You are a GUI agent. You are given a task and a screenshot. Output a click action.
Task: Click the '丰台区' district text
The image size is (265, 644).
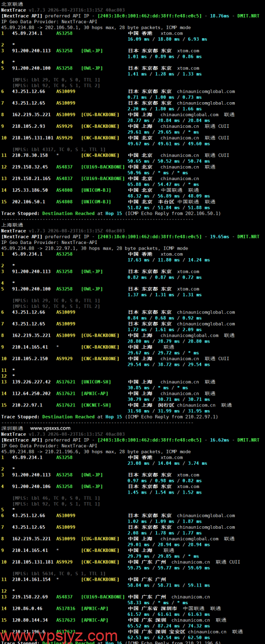point(166,202)
